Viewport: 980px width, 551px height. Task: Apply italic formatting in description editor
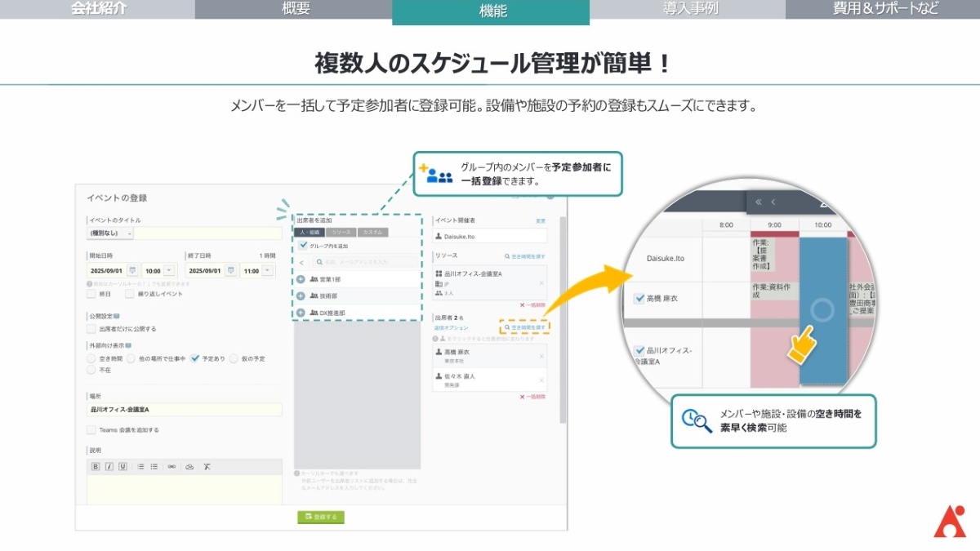pos(109,467)
